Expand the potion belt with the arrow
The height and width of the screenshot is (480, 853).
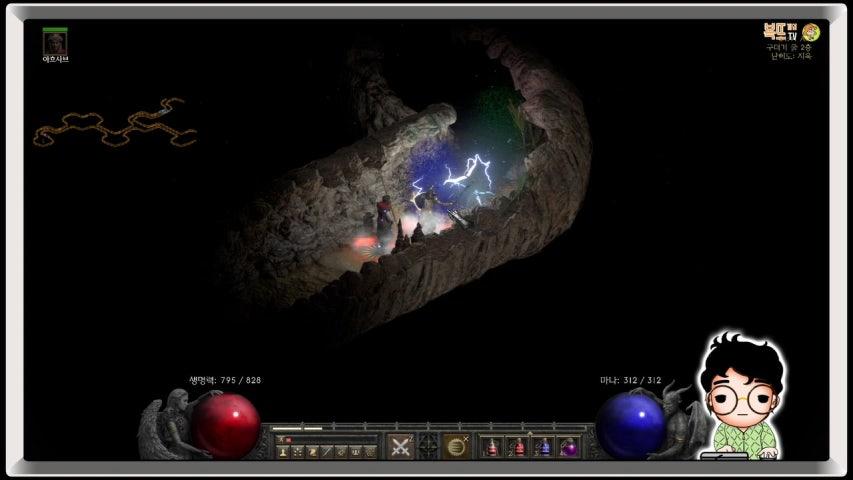[x=530, y=433]
